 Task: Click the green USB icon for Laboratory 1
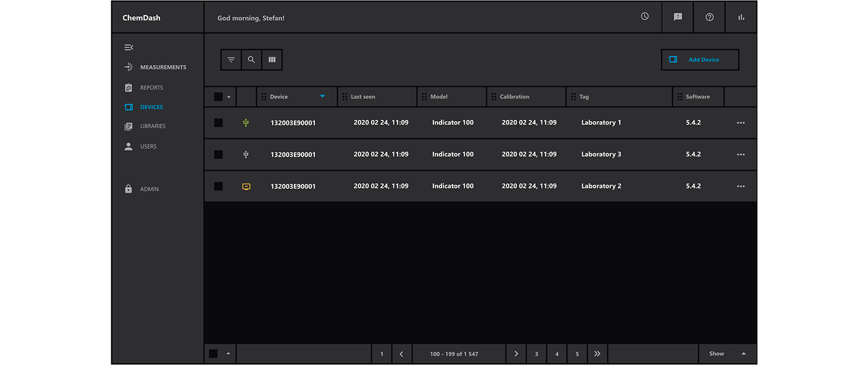246,123
